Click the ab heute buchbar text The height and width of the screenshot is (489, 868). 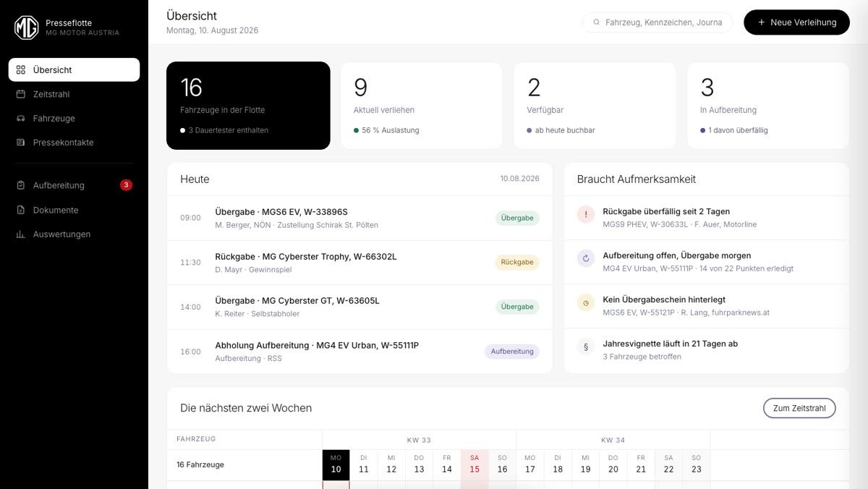click(x=565, y=130)
